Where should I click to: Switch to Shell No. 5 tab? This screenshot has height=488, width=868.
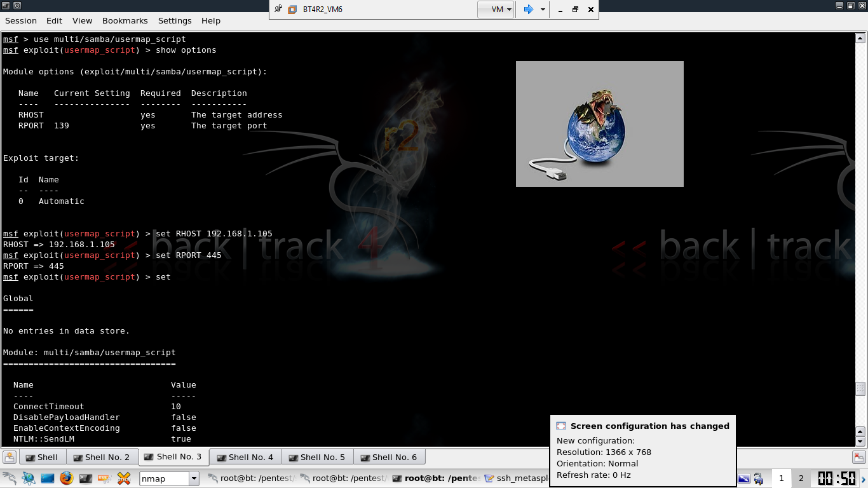point(317,457)
